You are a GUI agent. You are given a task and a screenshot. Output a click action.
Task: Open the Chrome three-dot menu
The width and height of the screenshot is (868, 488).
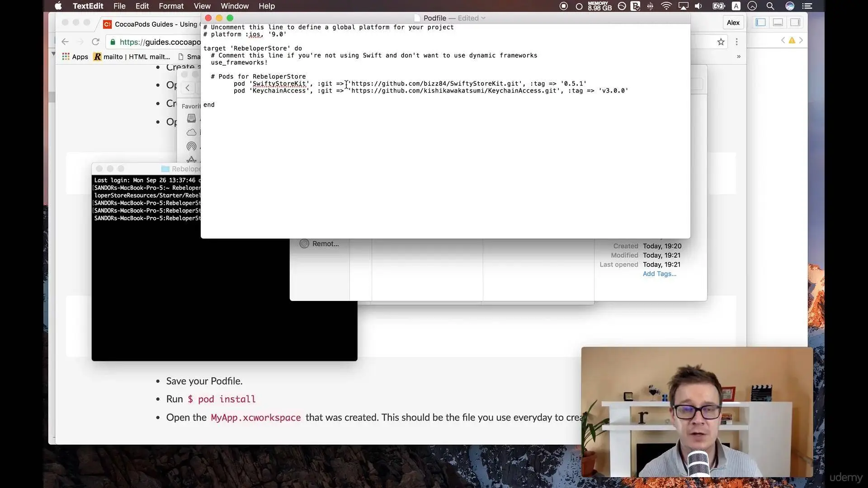pyautogui.click(x=736, y=42)
